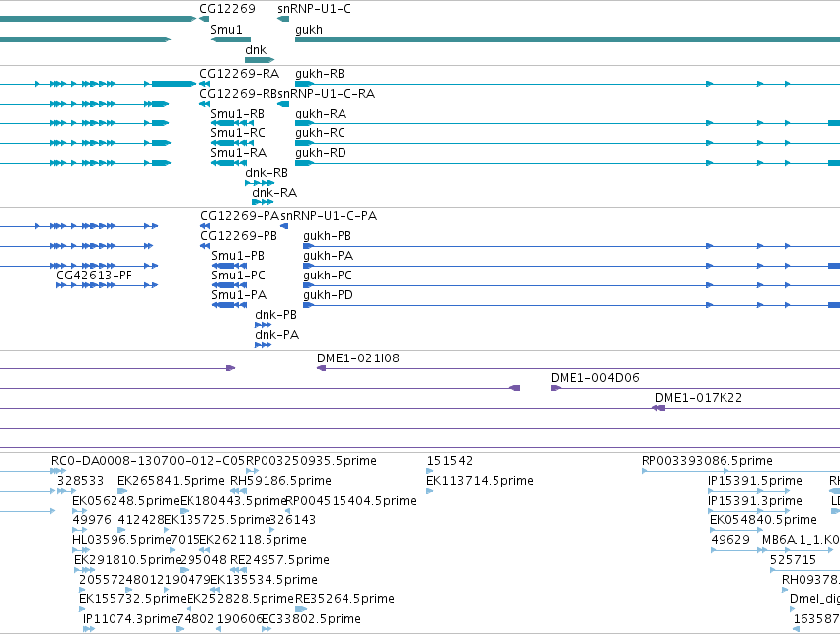
Task: Click the gukh-PD protein track
Action: 572,305
